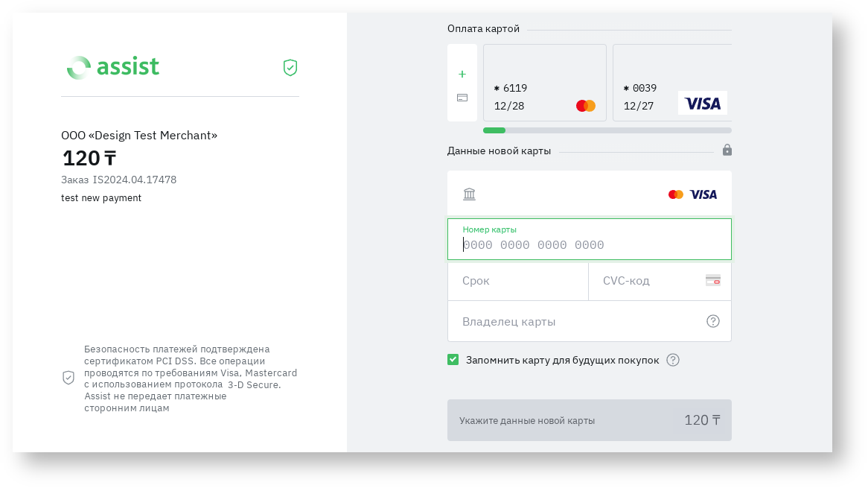Select saved Visa card ending 0039
Image resolution: width=868 pixels, height=488 pixels.
click(x=671, y=83)
